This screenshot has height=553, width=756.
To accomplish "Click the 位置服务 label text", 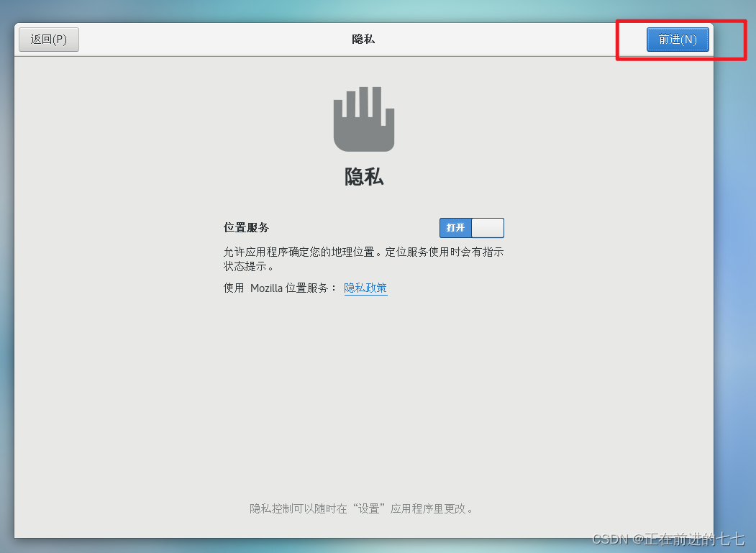I will [x=246, y=227].
